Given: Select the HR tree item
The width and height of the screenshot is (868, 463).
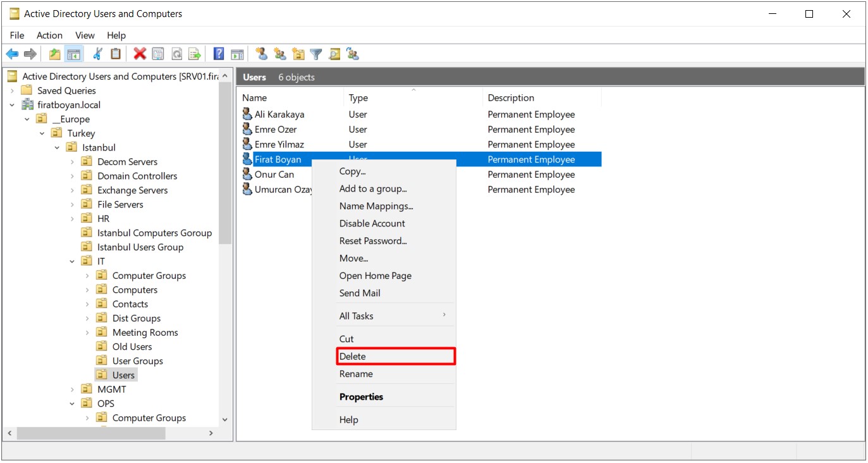Looking at the screenshot, I should tap(104, 218).
